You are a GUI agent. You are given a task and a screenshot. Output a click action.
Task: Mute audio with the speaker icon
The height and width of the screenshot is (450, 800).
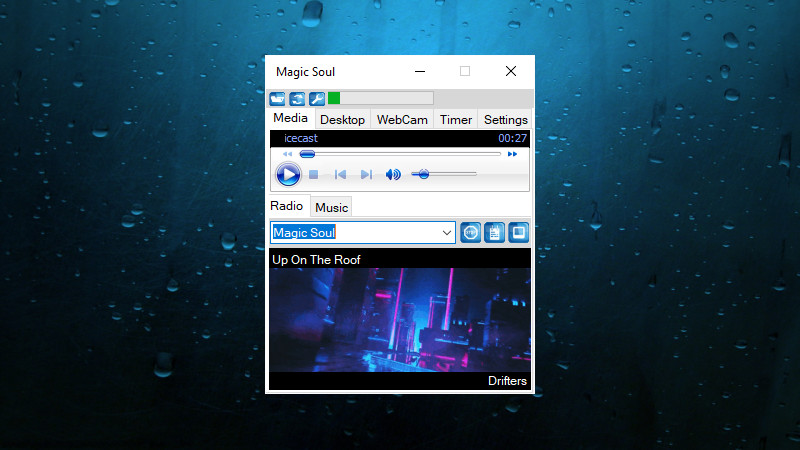coord(393,175)
